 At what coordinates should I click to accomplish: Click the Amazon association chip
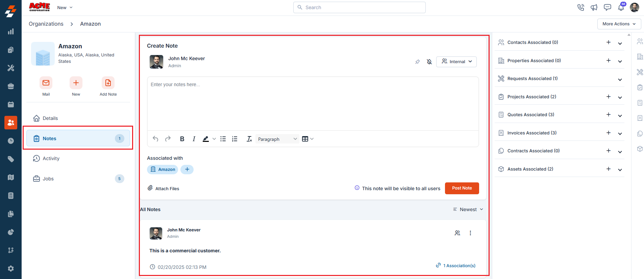coord(163,169)
